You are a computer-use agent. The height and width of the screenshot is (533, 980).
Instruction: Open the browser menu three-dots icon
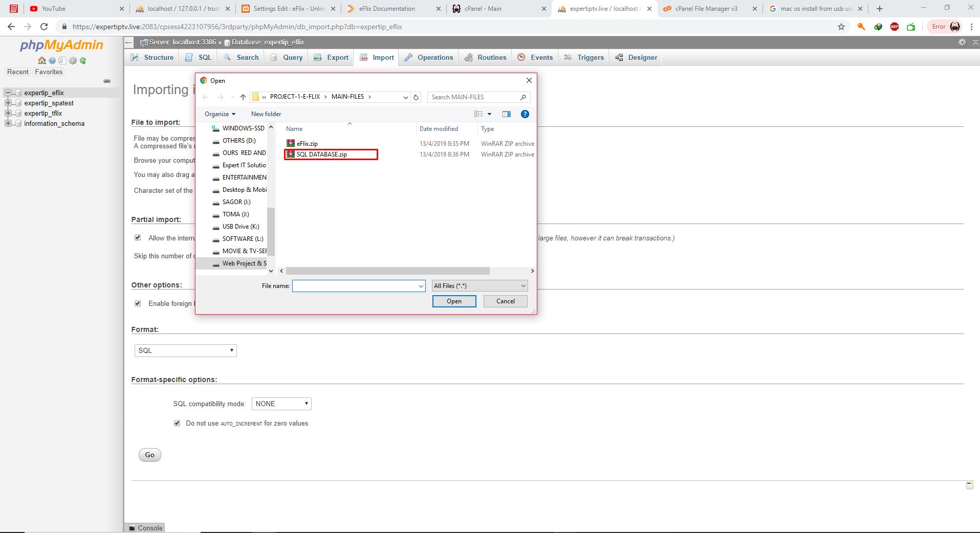click(x=971, y=27)
